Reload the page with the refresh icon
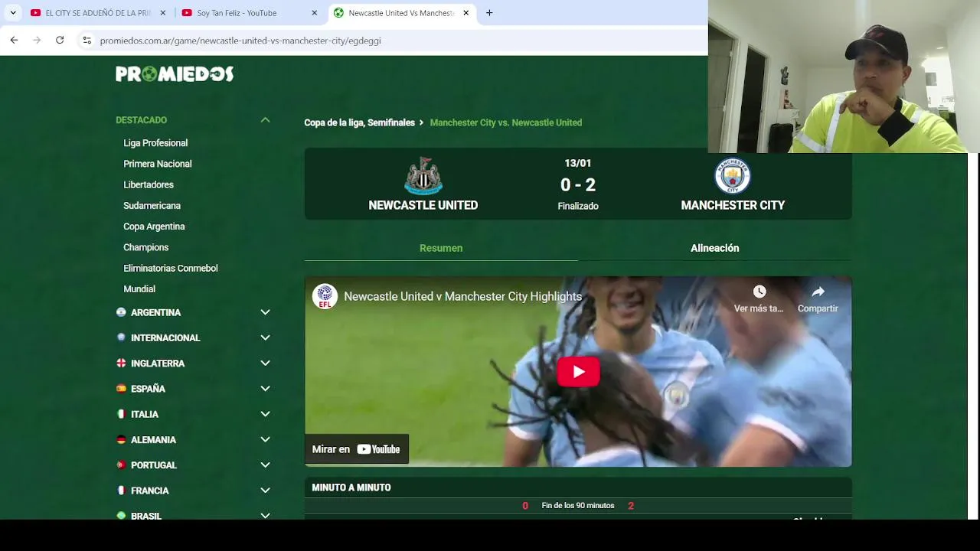The height and width of the screenshot is (551, 980). coord(60,40)
